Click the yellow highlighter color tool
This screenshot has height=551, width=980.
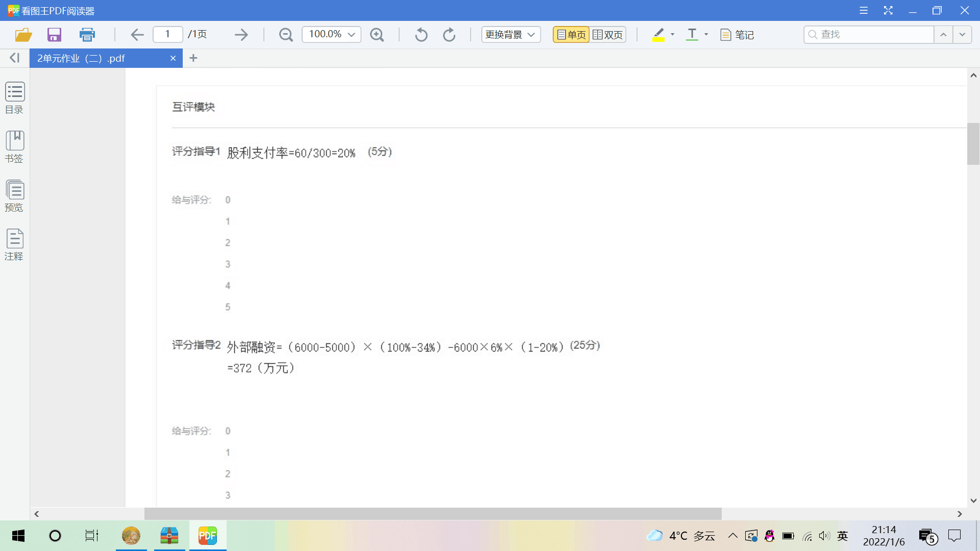pos(658,35)
